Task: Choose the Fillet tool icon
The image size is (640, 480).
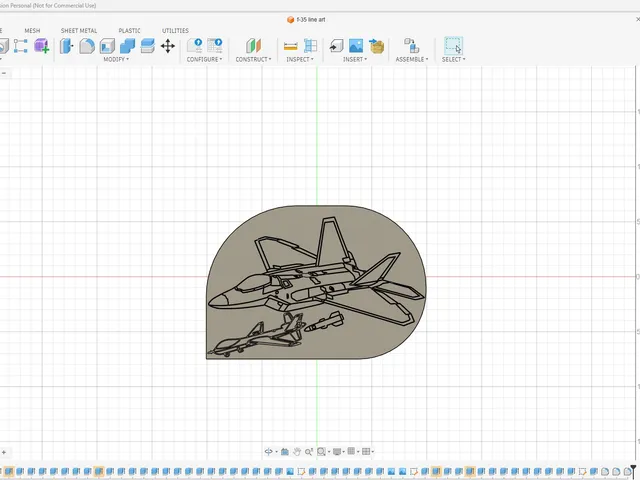Action: 87,46
